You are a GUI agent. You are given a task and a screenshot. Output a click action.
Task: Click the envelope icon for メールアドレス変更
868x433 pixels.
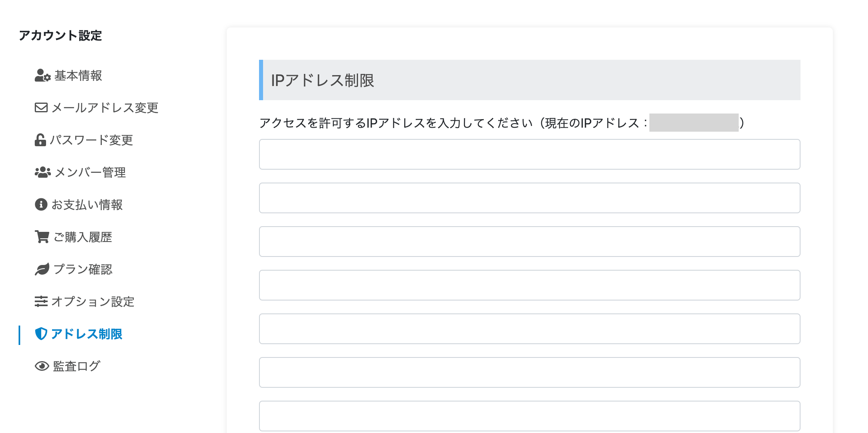41,107
